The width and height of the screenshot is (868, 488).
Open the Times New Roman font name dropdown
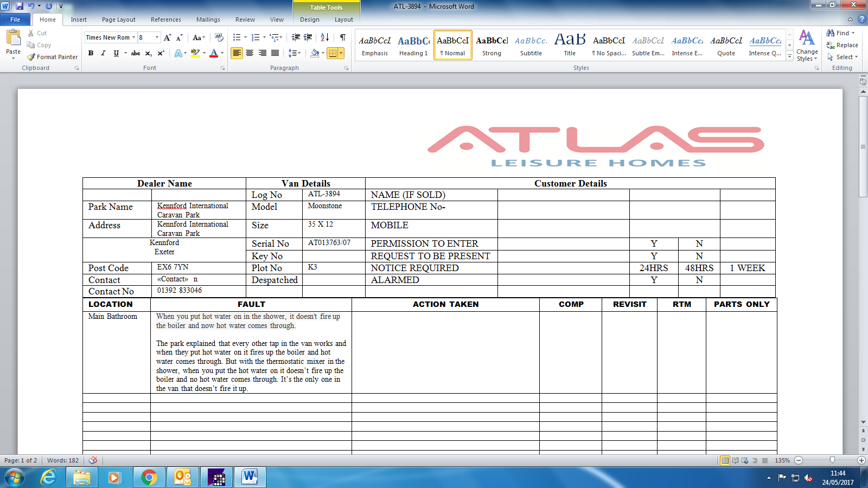[x=133, y=37]
